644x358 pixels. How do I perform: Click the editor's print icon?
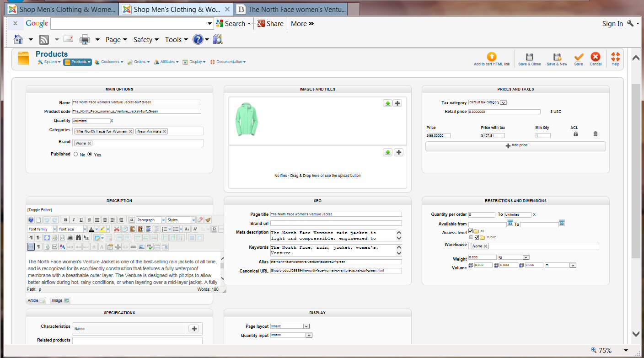pyautogui.click(x=70, y=238)
